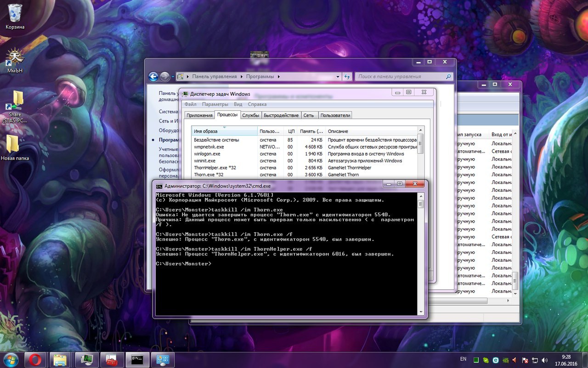
Task: Click the refresh button beside the address bar
Action: click(347, 77)
